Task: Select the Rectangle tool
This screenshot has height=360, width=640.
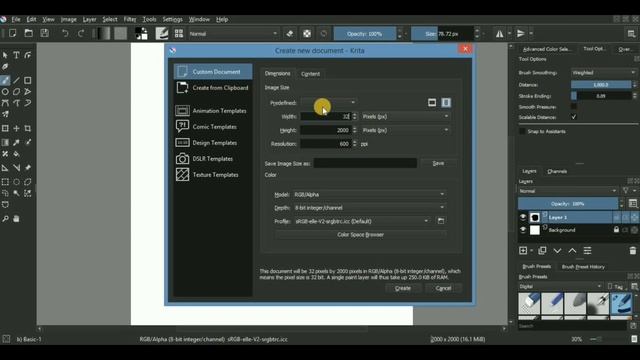Action: tap(28, 80)
